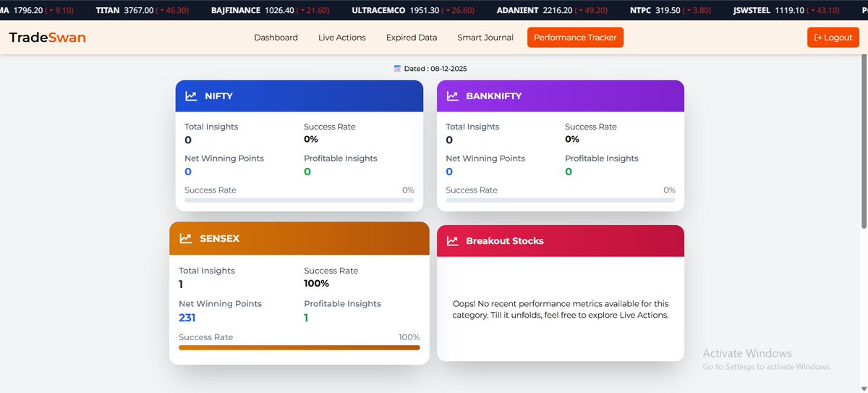
Task: Select the Performance Tracker tab
Action: (x=575, y=38)
